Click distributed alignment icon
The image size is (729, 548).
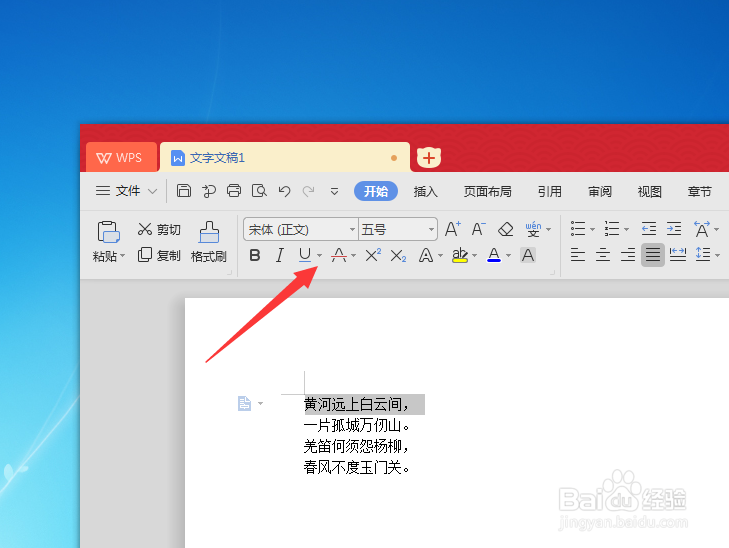[x=678, y=255]
